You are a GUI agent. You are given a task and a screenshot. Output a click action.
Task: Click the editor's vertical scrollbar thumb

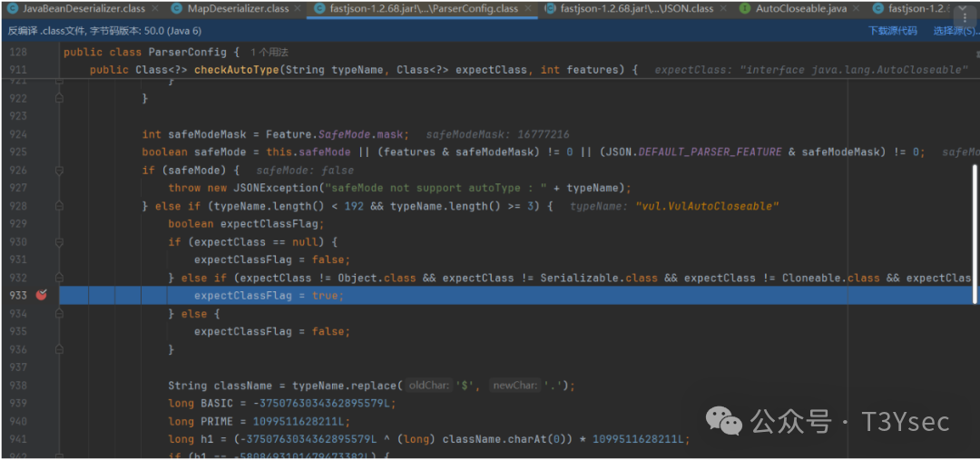pos(975,234)
